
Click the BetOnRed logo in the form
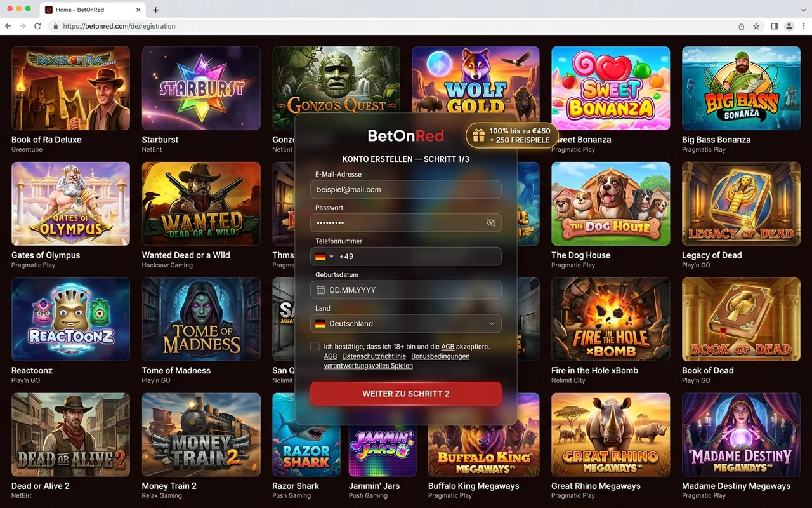point(406,135)
